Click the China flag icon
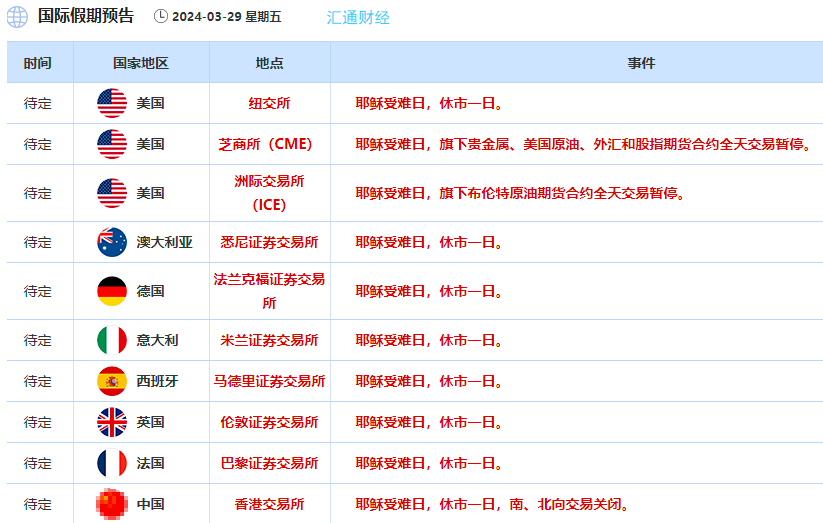 pos(112,504)
